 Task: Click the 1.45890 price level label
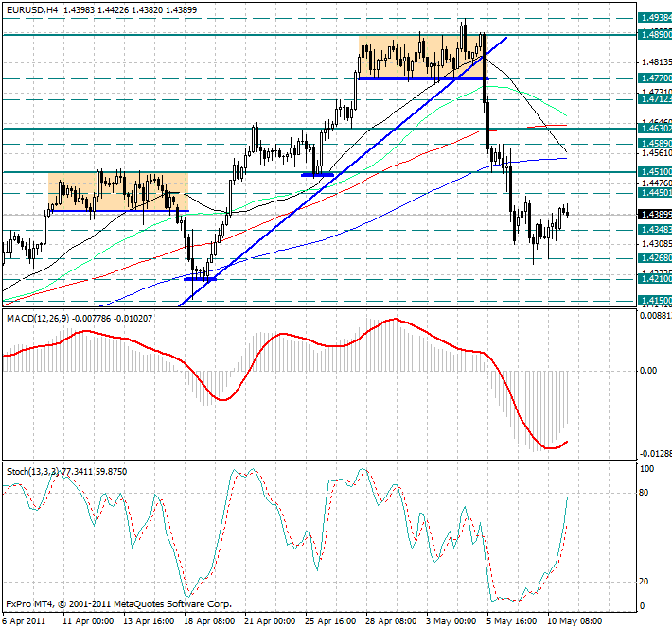click(655, 143)
